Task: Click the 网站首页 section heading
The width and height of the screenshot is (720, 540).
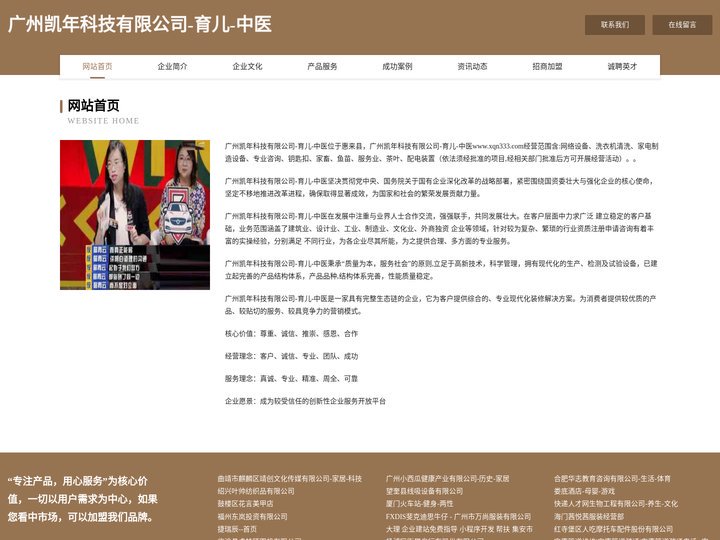Action: pyautogui.click(x=93, y=106)
